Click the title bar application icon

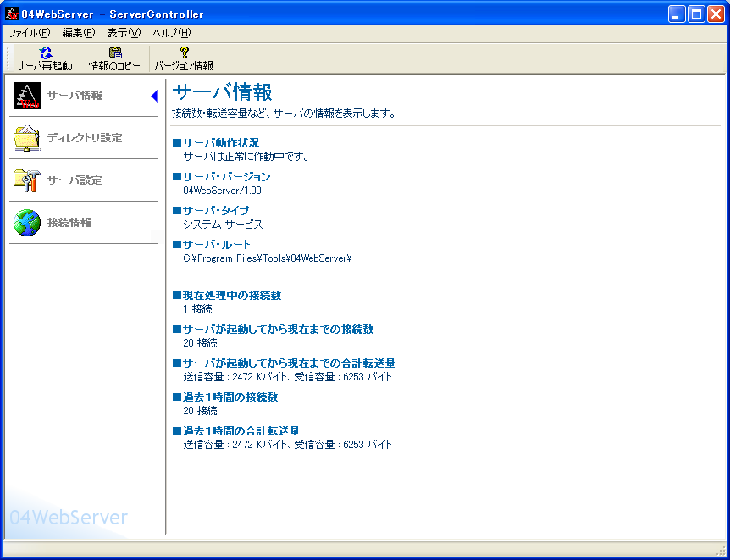coord(12,14)
